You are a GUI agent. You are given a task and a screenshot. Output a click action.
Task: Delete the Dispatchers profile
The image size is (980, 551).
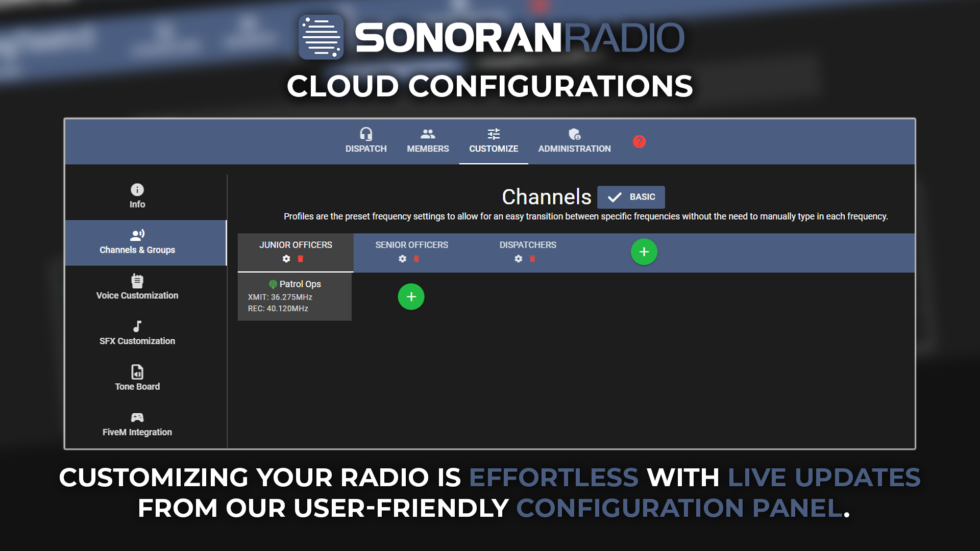tap(532, 259)
